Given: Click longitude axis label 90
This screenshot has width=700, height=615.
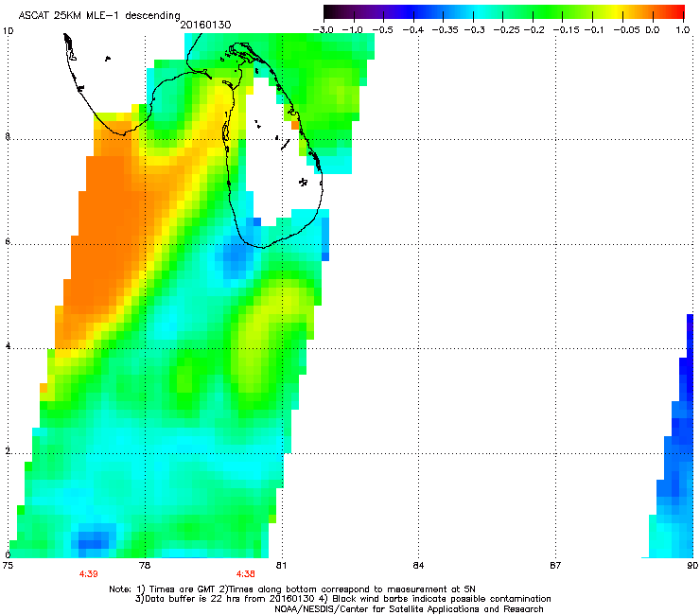Looking at the screenshot, I should coord(692,566).
